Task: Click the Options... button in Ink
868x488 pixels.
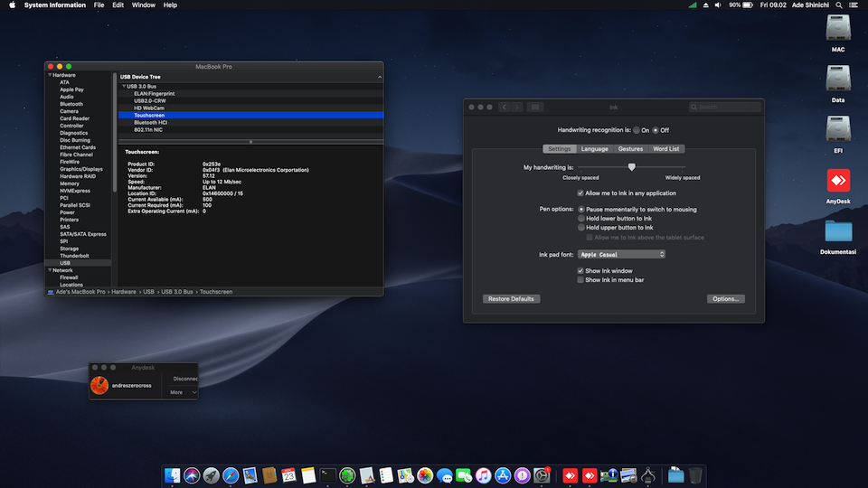Action: tap(725, 299)
